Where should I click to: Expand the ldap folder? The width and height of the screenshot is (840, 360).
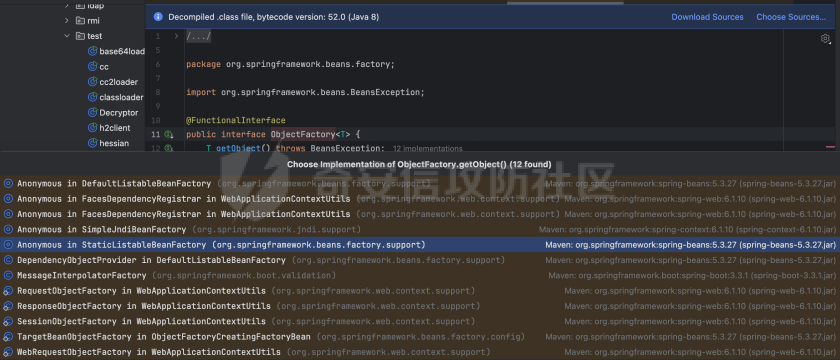pos(66,5)
